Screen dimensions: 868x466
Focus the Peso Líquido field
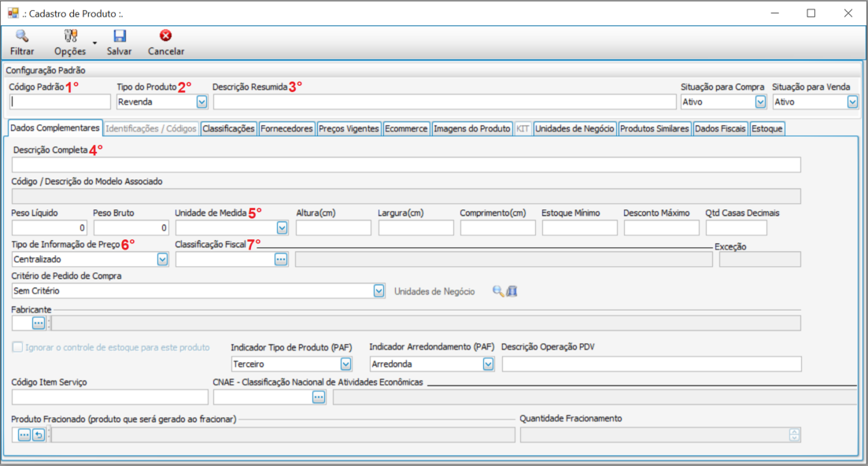[50, 227]
